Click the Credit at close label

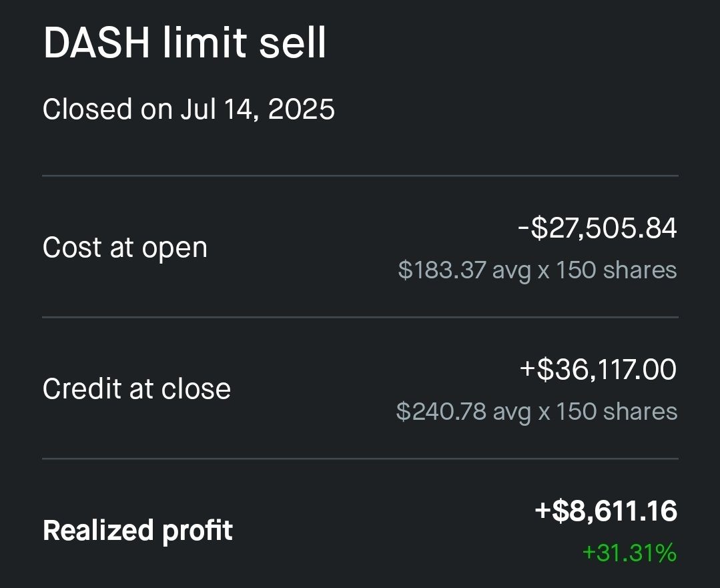point(136,388)
